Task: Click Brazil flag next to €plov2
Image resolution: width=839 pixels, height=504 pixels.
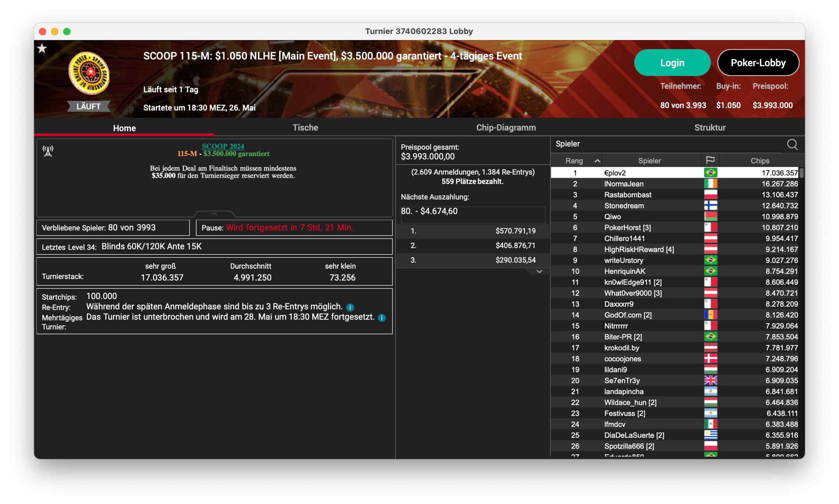Action: pyautogui.click(x=710, y=173)
